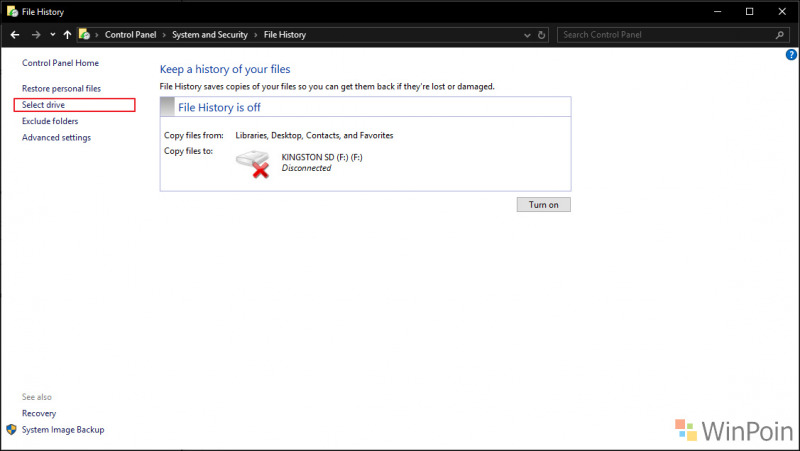Open System Image Backup link
800x451 pixels.
pos(63,430)
